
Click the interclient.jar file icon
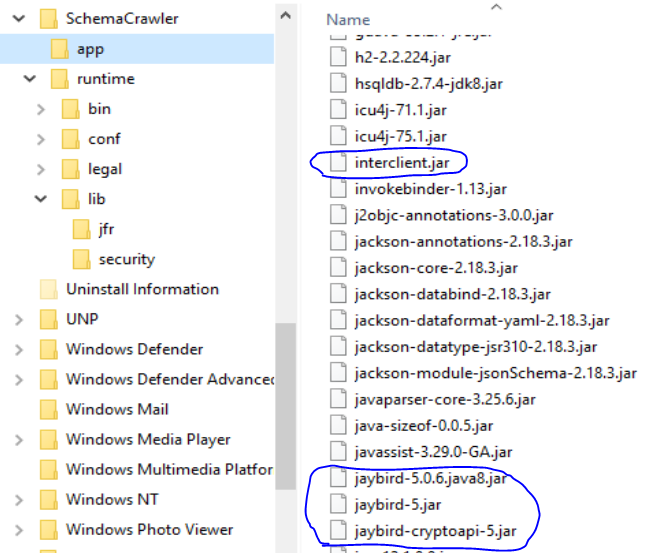[338, 162]
